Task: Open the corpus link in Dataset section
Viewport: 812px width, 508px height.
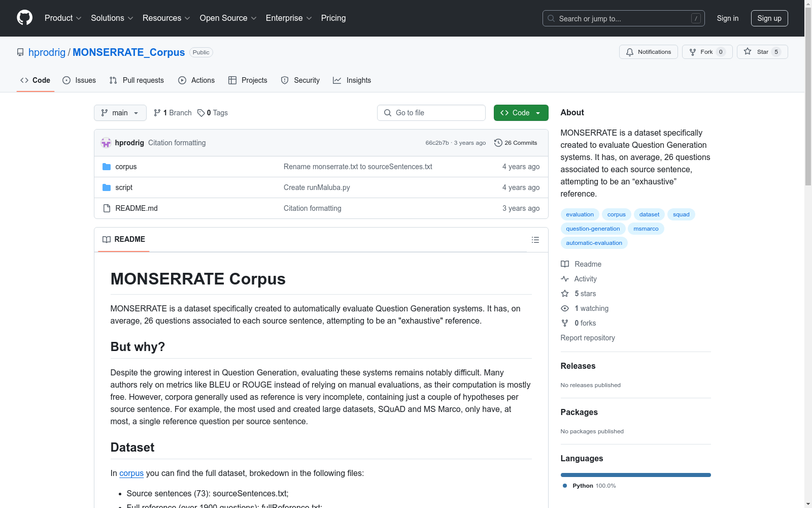Action: 131,473
